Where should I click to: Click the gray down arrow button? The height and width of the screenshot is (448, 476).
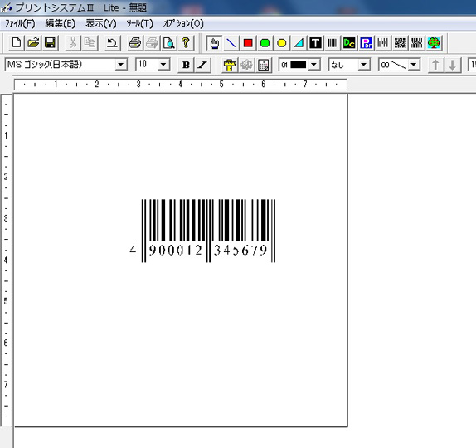pyautogui.click(x=453, y=65)
